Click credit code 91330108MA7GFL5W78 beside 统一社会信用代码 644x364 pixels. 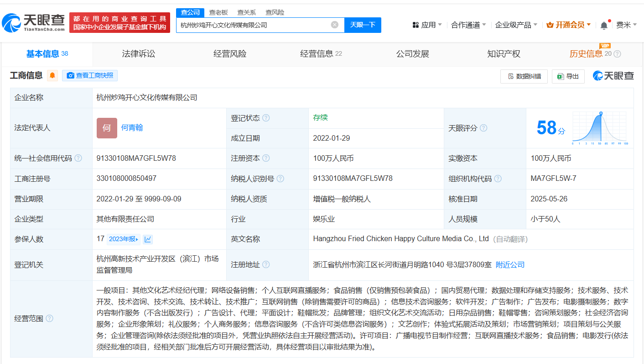tap(136, 158)
